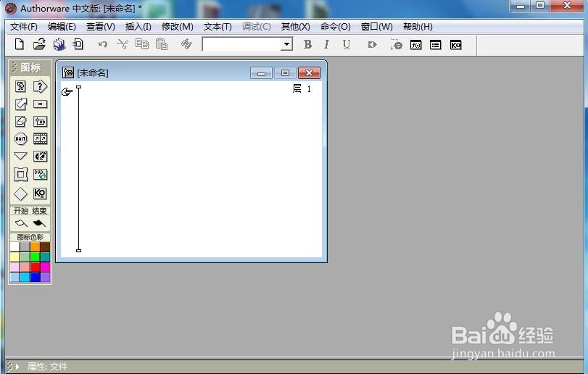Open the Variables window icon
The width and height of the screenshot is (588, 374).
click(435, 45)
